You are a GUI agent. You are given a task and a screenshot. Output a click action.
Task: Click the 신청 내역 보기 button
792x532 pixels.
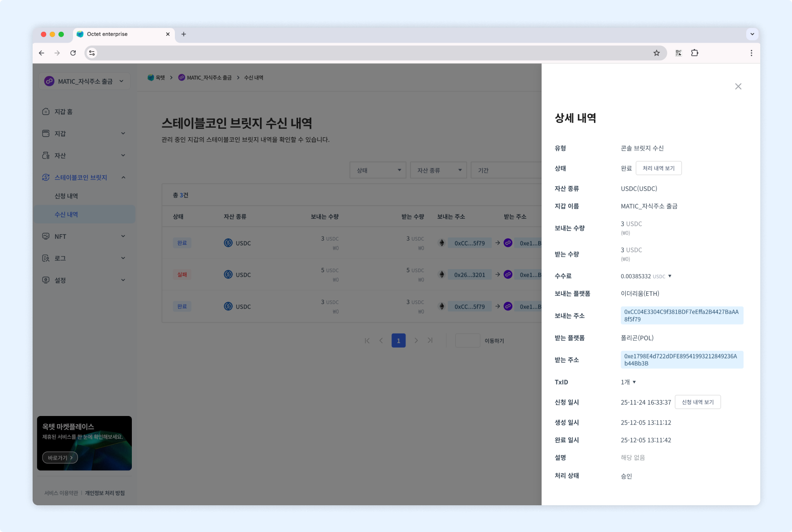(x=698, y=402)
